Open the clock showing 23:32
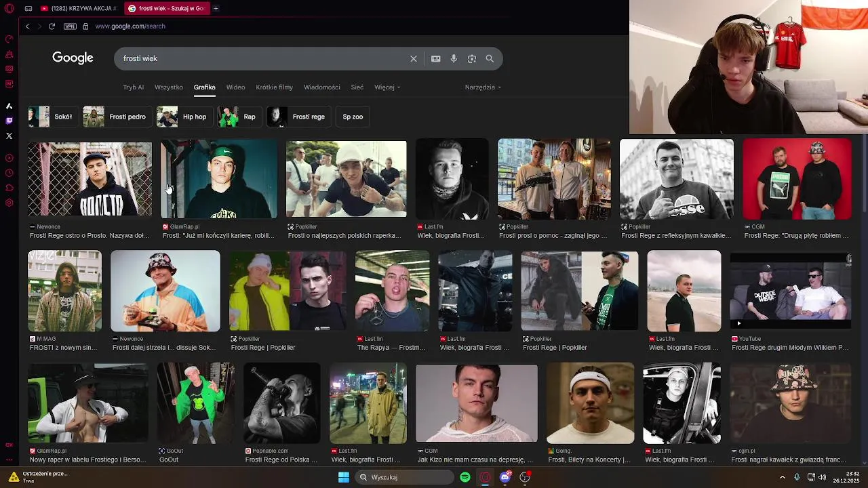 [846, 477]
